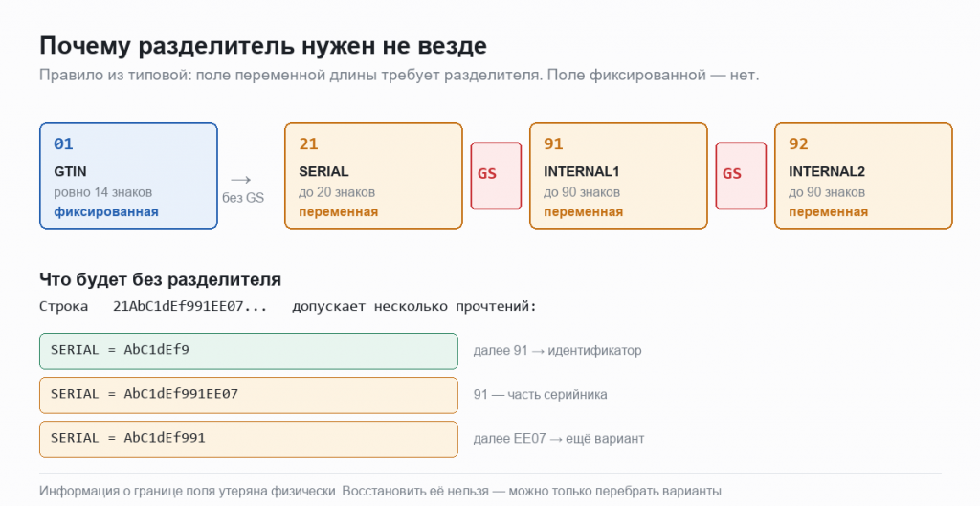Click the 'без GS' label
The height and width of the screenshot is (506, 980).
[243, 198]
